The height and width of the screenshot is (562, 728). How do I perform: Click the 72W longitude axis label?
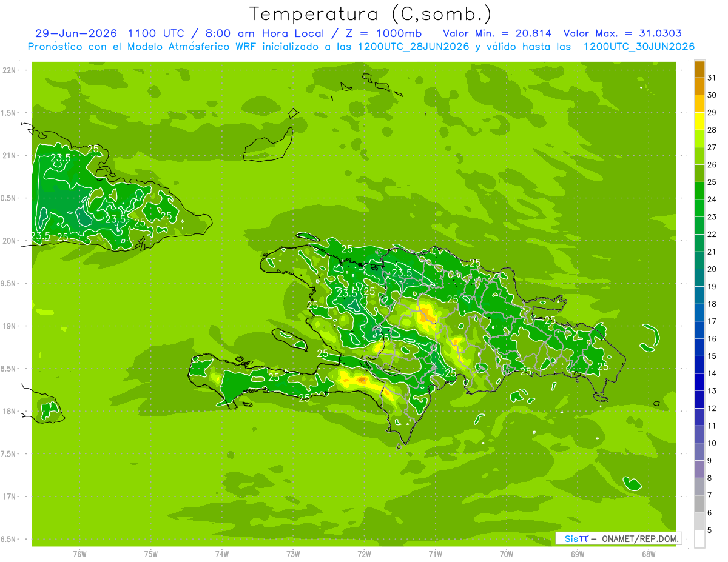coord(364,554)
